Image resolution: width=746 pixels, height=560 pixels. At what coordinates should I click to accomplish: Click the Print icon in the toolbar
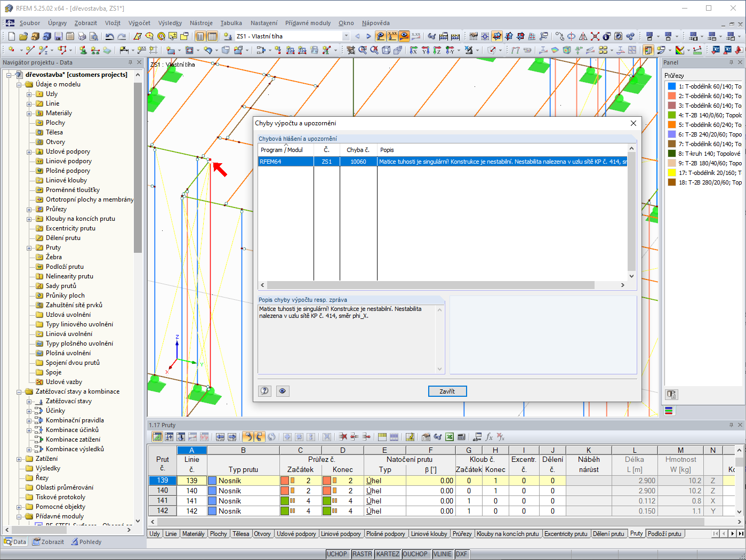[x=82, y=36]
